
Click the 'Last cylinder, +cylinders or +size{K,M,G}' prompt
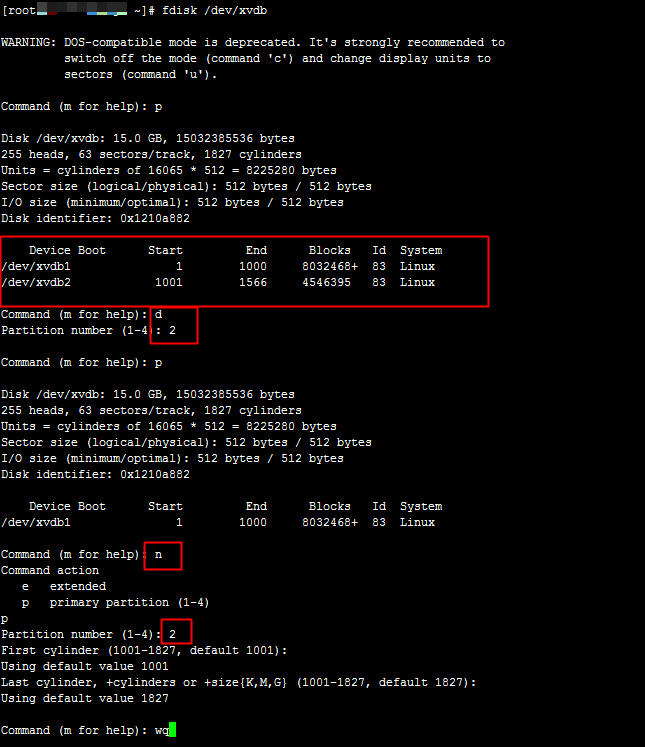click(238, 682)
